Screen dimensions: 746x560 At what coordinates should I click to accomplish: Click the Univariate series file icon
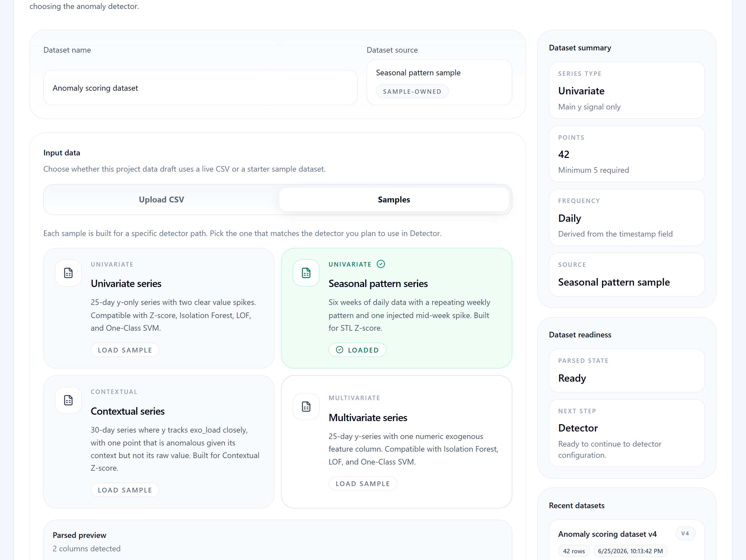point(68,273)
